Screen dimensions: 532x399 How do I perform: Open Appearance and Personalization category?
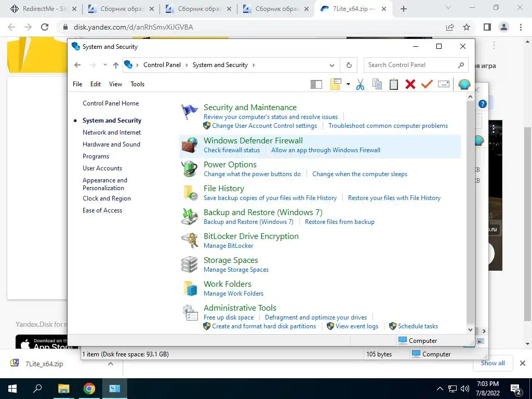coord(105,184)
